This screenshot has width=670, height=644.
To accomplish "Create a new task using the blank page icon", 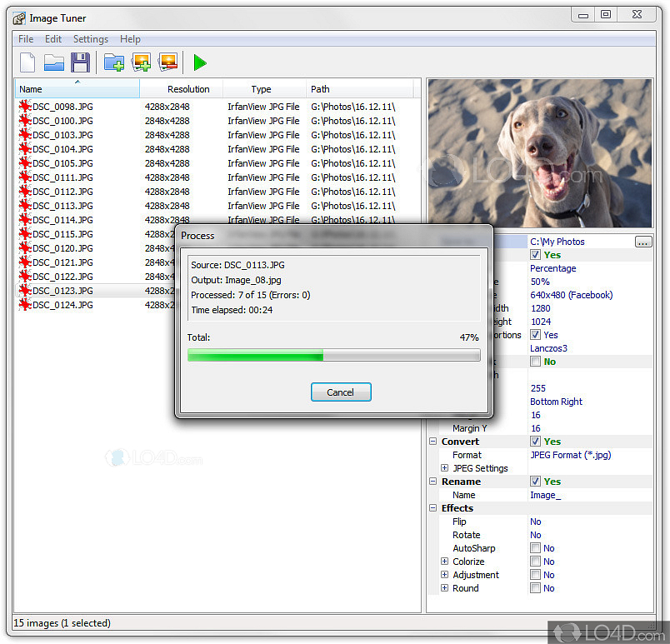I will coord(27,62).
